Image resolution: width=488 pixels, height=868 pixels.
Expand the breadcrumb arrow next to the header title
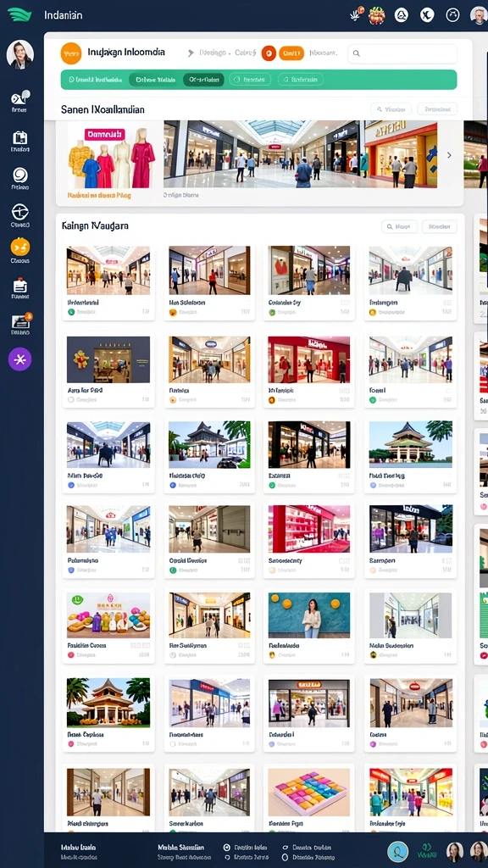tap(191, 53)
